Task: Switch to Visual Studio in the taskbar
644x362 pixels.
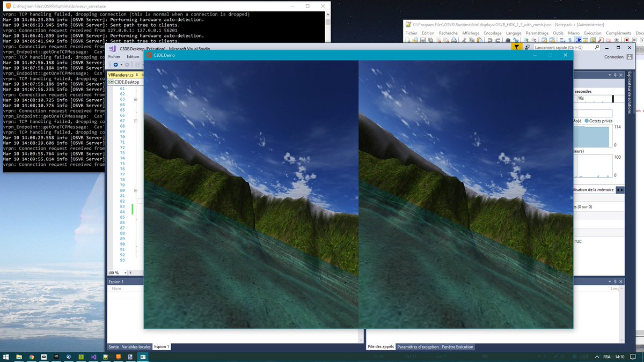Action: 93,357
